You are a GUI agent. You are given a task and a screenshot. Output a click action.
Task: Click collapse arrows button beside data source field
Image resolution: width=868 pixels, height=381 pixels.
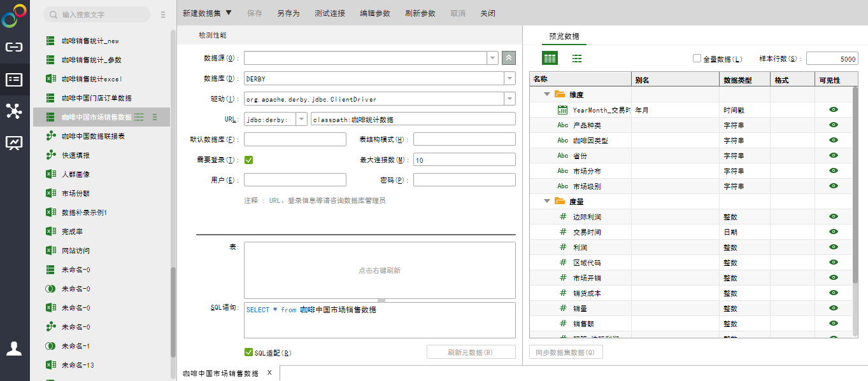508,58
